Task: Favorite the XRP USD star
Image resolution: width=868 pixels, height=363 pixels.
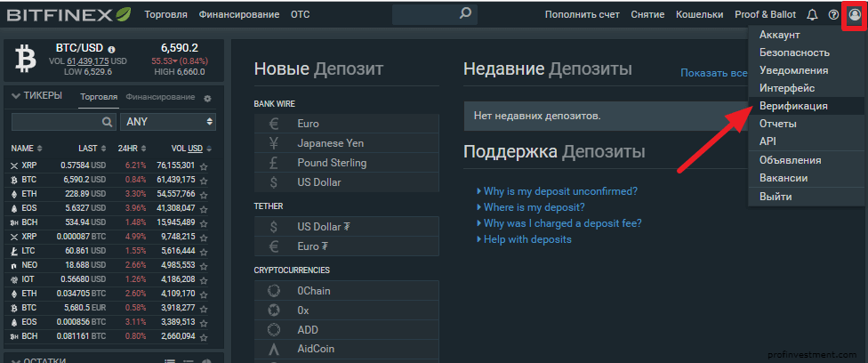Action: click(x=204, y=165)
